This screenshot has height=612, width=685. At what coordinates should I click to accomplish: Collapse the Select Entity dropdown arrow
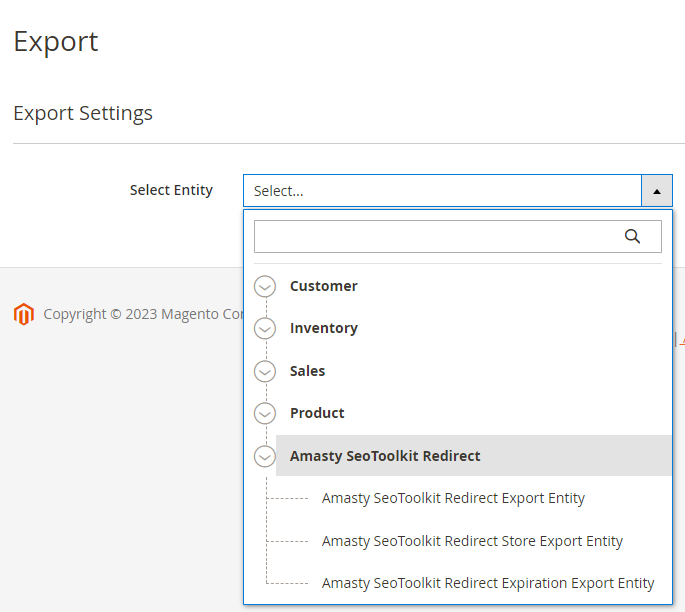click(x=657, y=191)
